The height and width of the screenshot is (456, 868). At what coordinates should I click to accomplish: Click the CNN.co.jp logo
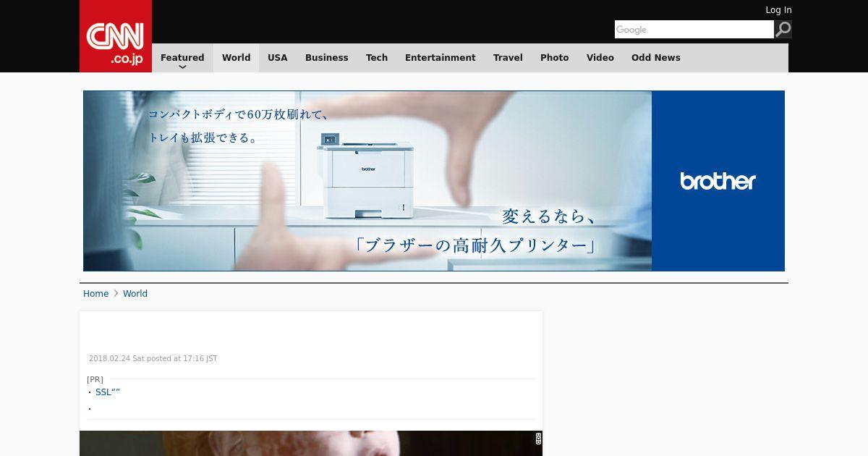[x=116, y=36]
